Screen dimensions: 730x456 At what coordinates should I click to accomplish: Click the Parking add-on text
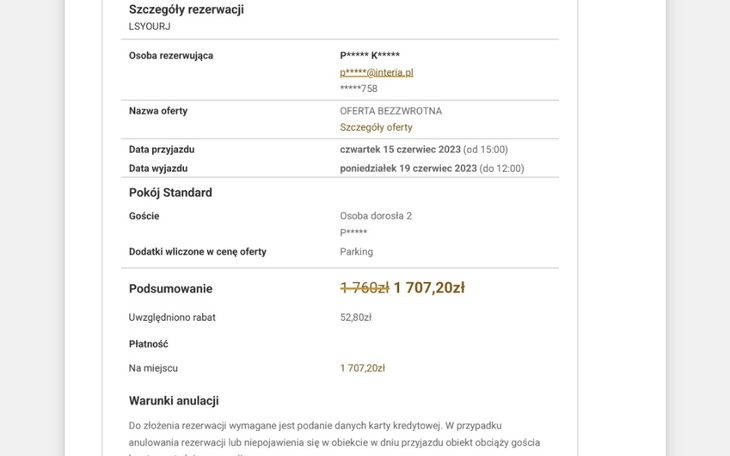coord(356,252)
